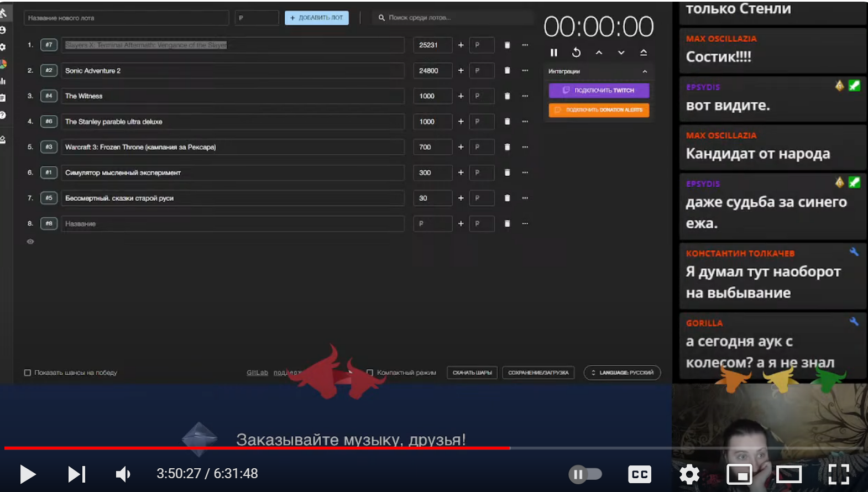Click Скачать шары button

(x=472, y=373)
